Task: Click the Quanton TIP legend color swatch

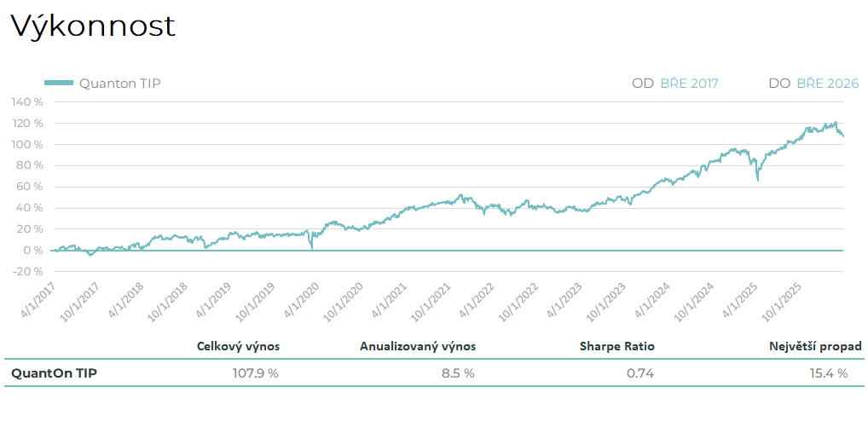Action: [x=59, y=83]
